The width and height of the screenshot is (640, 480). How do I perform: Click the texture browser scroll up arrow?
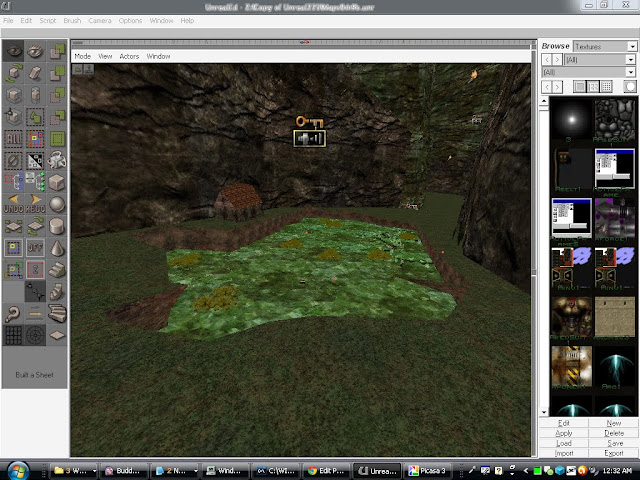coord(544,101)
